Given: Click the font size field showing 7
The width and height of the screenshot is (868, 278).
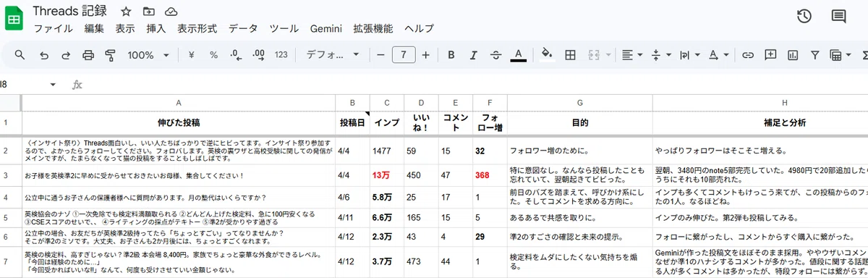Looking at the screenshot, I should click(404, 55).
